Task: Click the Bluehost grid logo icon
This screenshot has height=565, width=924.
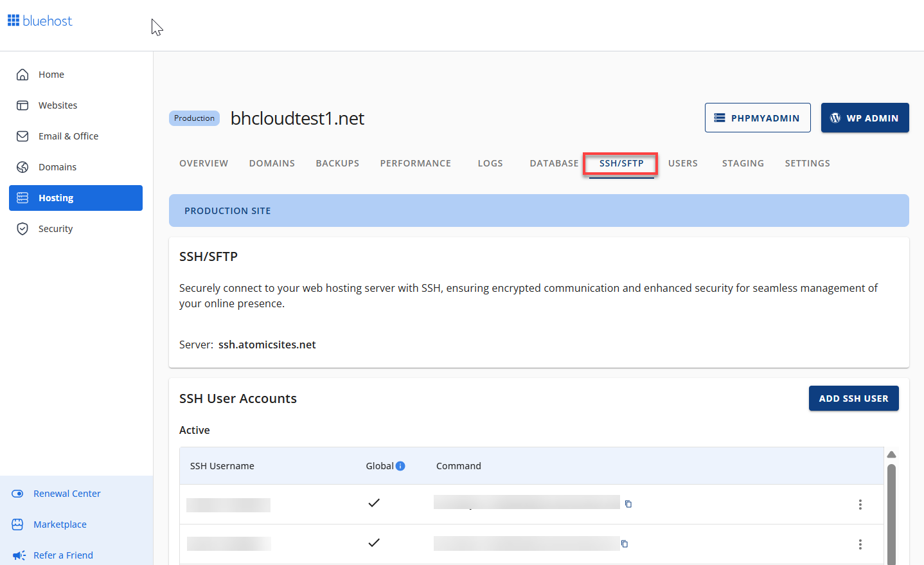Action: click(x=13, y=21)
